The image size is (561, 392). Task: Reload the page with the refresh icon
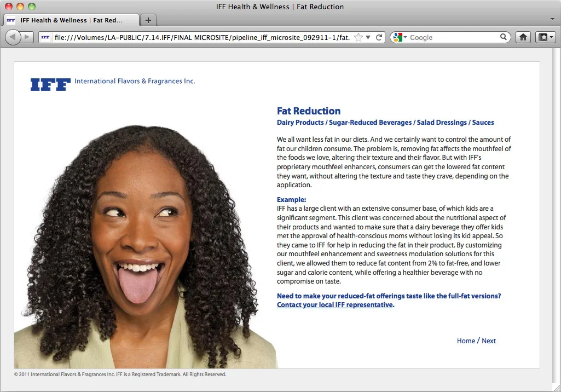tap(379, 37)
